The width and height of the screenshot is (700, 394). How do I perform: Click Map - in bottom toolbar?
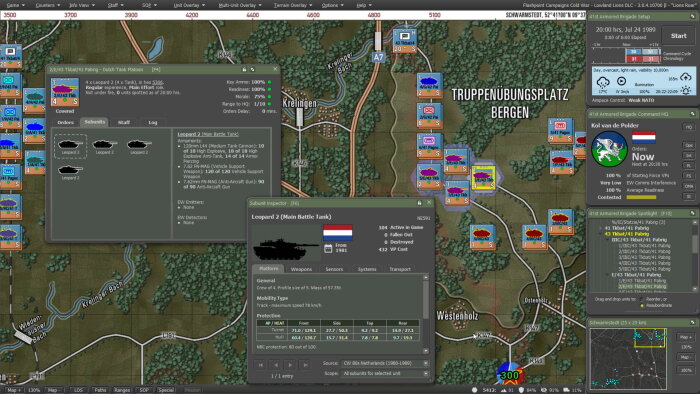54,390
